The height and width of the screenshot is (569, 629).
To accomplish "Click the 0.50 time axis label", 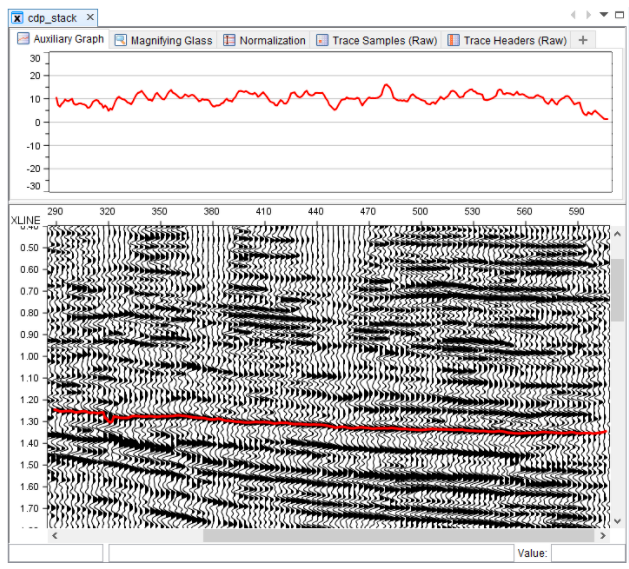I will (29, 248).
